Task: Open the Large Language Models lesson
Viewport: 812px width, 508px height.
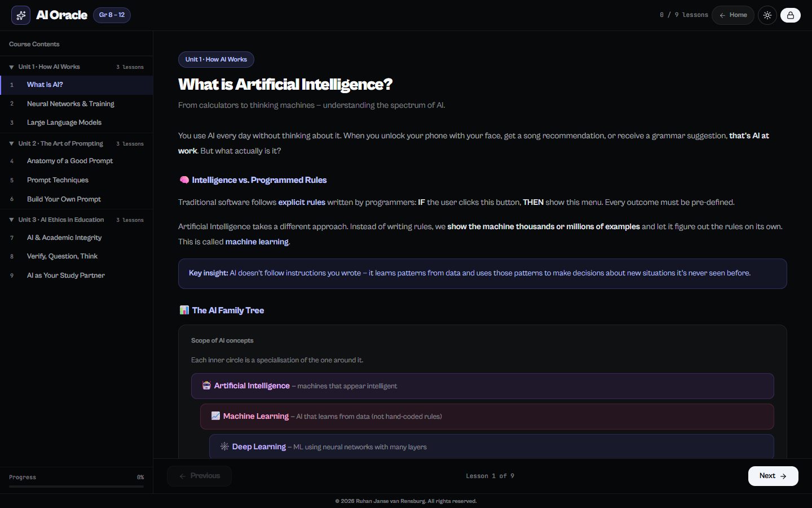Action: (76, 122)
